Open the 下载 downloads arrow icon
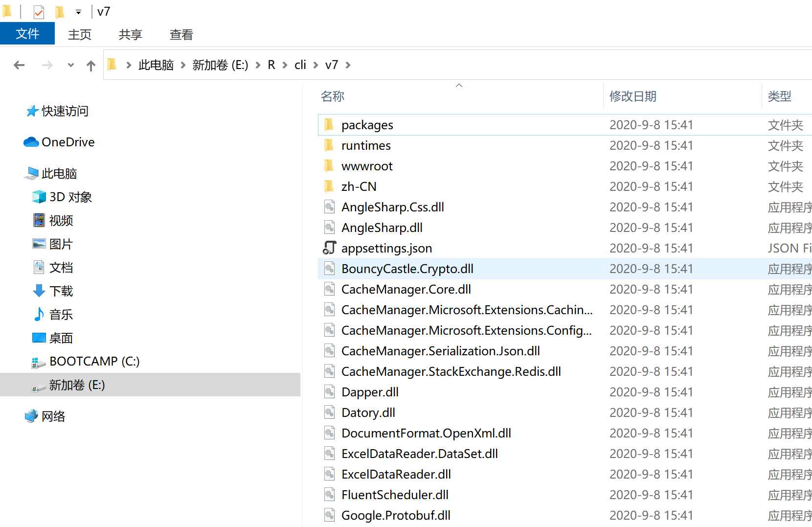Image resolution: width=812 pixels, height=527 pixels. 39,291
